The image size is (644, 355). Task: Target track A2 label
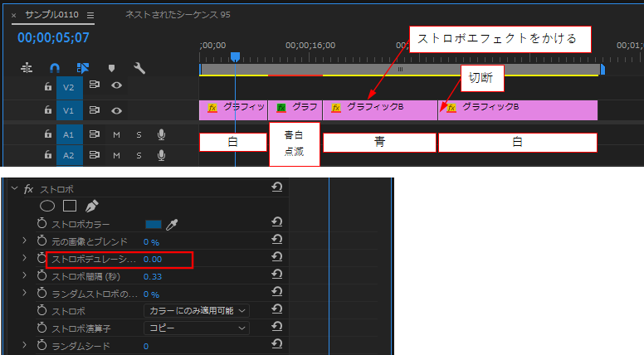(x=70, y=156)
